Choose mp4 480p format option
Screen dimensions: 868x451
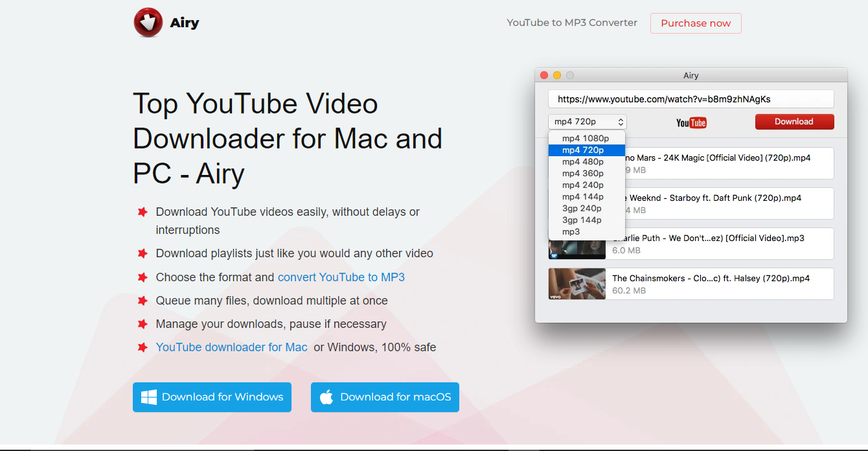tap(586, 161)
